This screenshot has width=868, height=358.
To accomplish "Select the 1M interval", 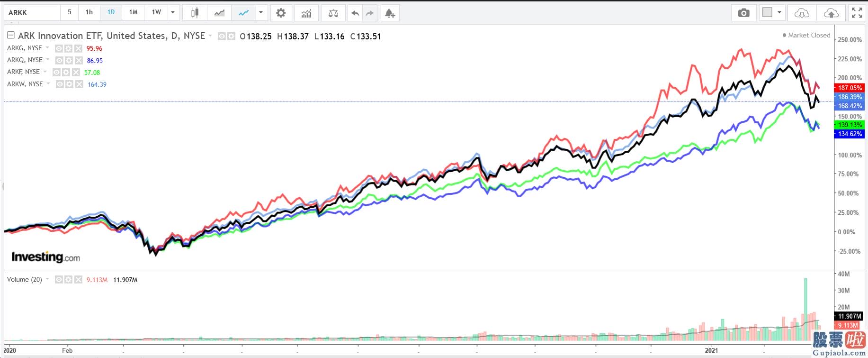I will [133, 12].
